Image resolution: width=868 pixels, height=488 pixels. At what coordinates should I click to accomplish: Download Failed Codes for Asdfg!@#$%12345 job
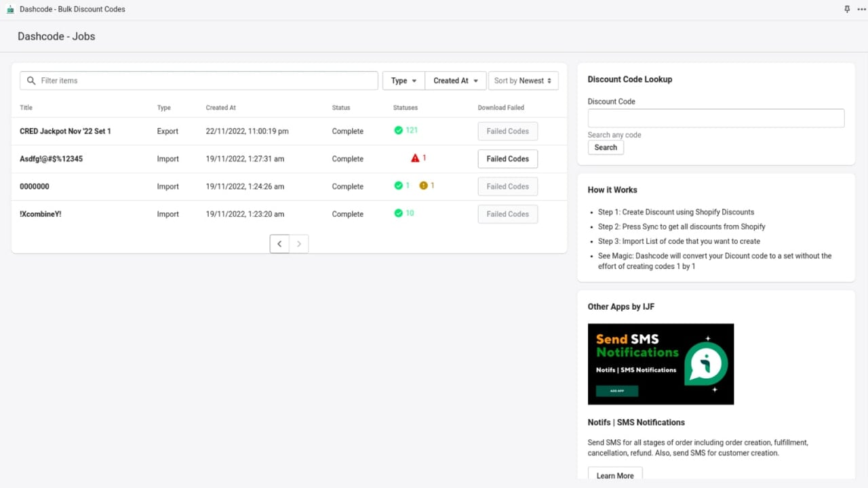[508, 159]
